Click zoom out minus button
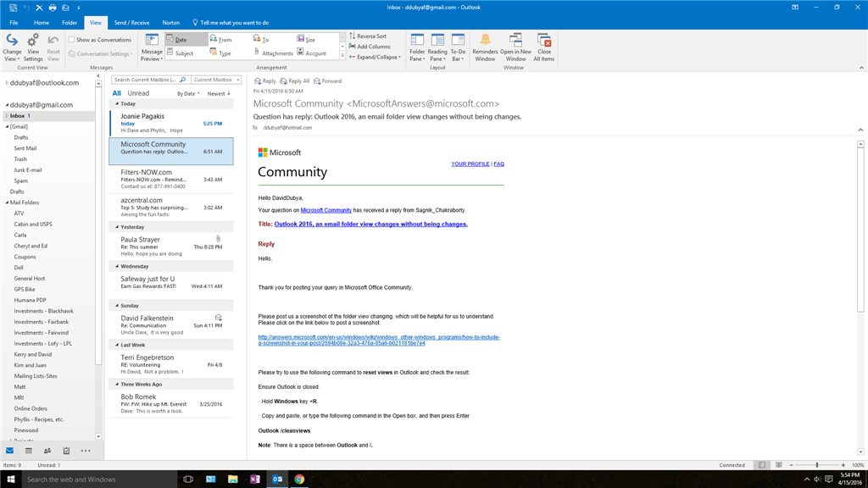Screen dimensions: 868x488 pyautogui.click(x=792, y=465)
